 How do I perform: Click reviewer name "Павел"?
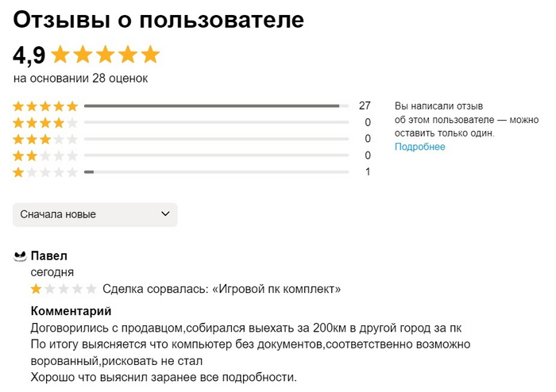tap(49, 256)
